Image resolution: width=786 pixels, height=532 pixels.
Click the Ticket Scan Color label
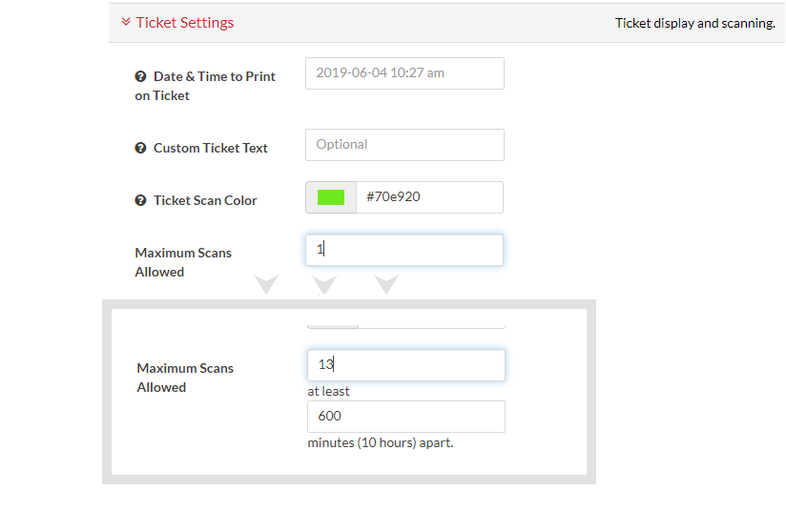coord(205,200)
